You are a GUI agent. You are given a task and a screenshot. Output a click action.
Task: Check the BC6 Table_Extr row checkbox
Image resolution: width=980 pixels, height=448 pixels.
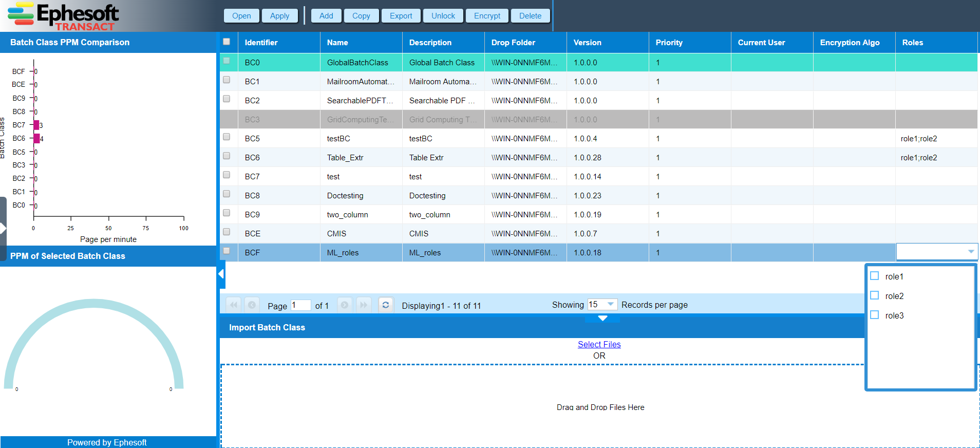(227, 156)
